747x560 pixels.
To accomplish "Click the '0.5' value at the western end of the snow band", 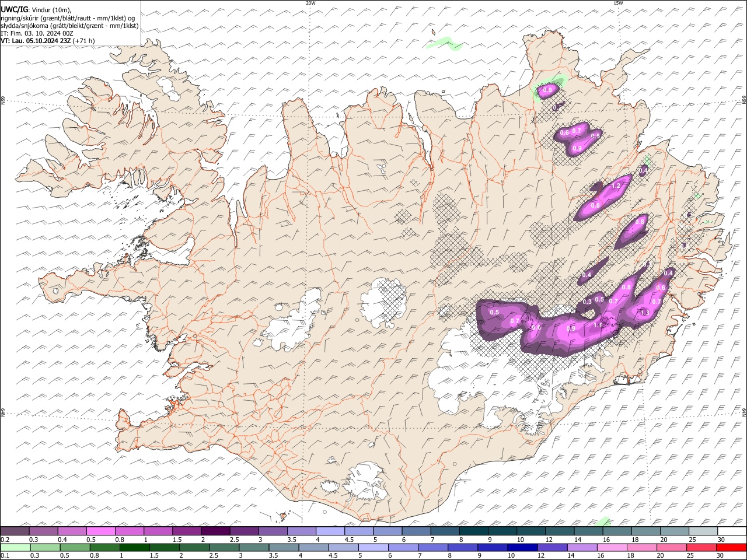I will click(494, 313).
